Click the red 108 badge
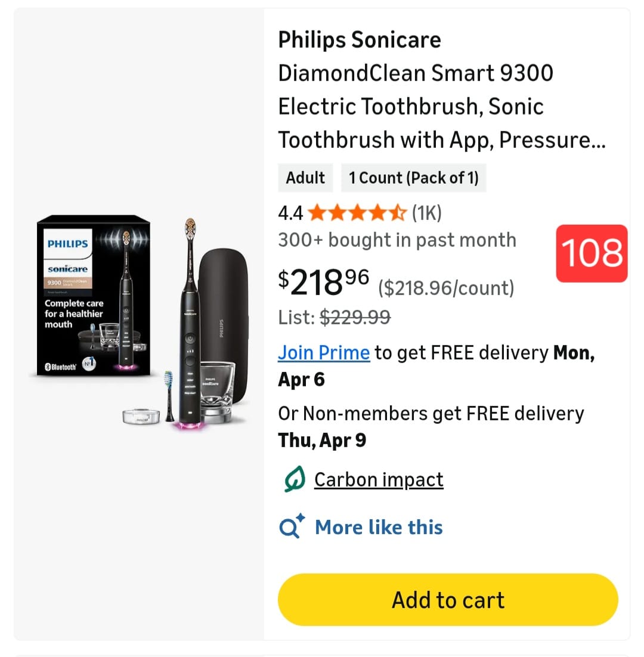This screenshot has width=644, height=657. coord(592,253)
